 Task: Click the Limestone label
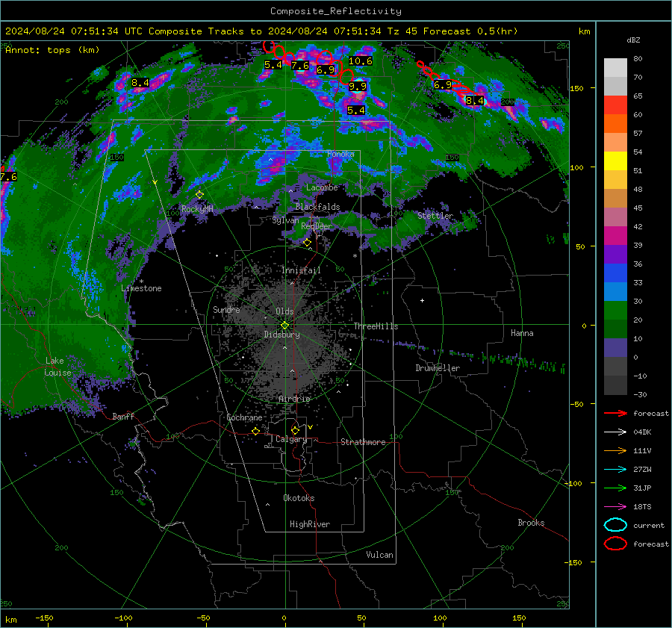(141, 288)
